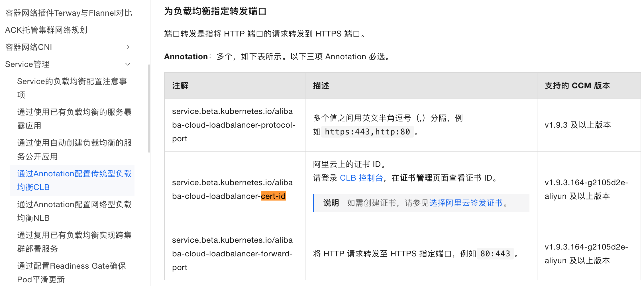Click the highlighted cert-id annotation text
This screenshot has width=644, height=286.
[273, 196]
